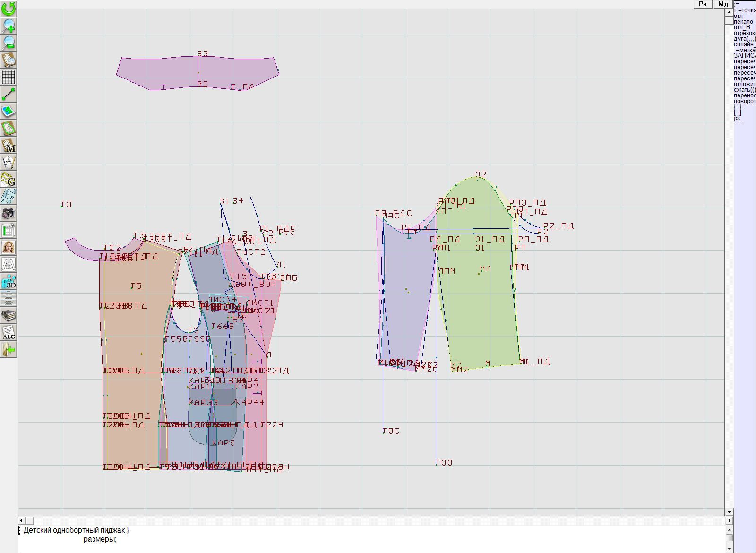Open the pattern with M icon
This screenshot has height=553, width=756.
coord(9,145)
